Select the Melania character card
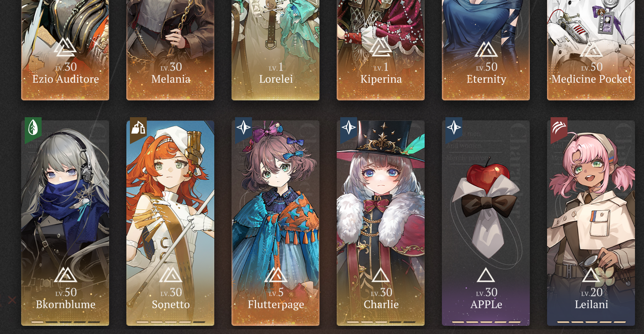 pyautogui.click(x=170, y=50)
